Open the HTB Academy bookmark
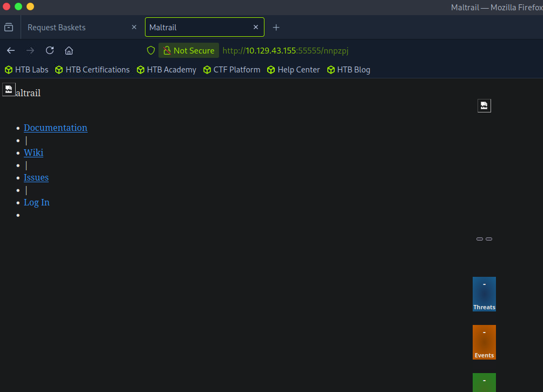 tap(167, 70)
